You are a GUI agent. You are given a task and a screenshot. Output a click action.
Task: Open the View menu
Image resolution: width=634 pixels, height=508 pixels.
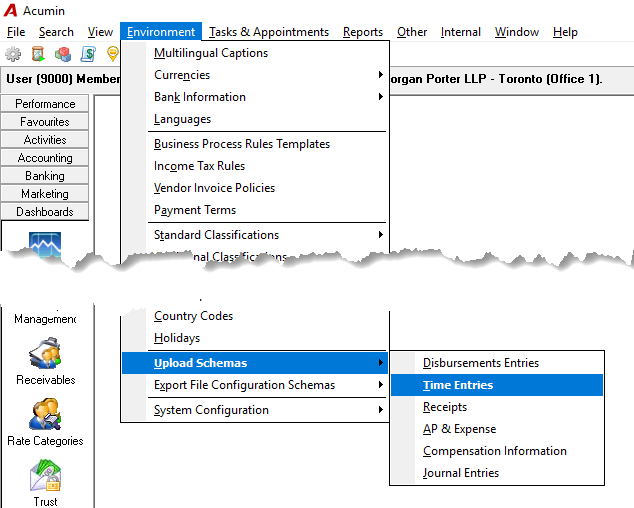(100, 32)
